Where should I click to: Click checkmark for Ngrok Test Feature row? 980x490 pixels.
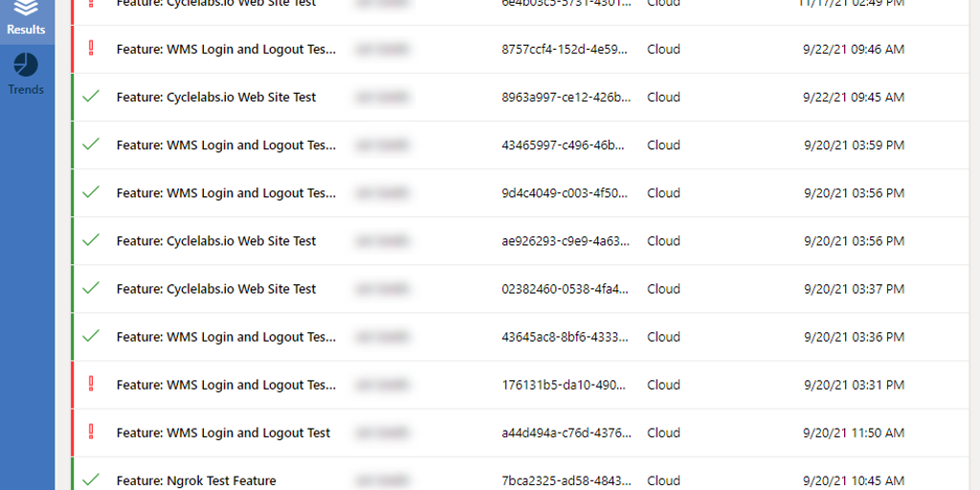91,480
